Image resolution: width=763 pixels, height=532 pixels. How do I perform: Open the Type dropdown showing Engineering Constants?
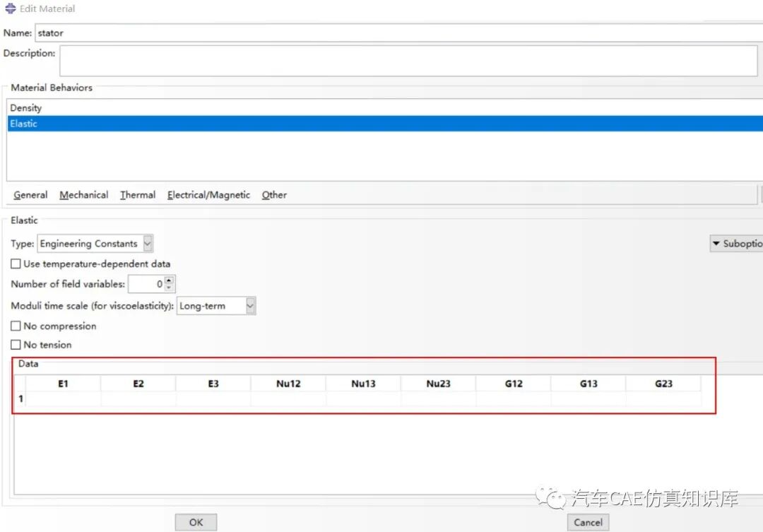coord(95,243)
